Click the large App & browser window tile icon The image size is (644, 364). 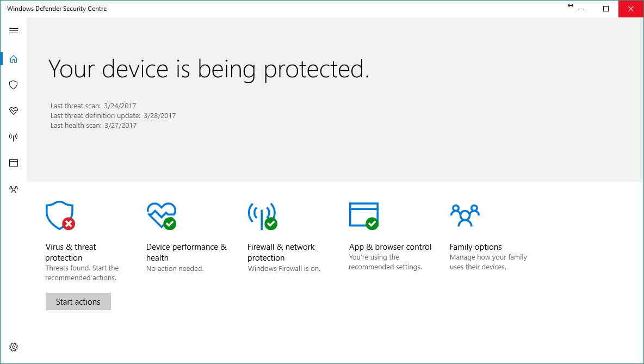(x=363, y=215)
